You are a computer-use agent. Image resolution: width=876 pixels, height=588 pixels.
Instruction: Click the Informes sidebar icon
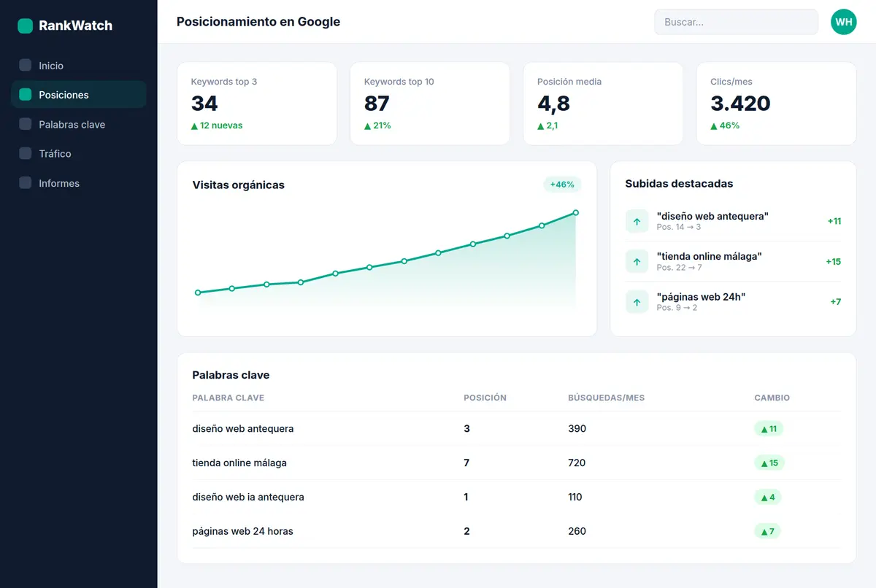(26, 183)
